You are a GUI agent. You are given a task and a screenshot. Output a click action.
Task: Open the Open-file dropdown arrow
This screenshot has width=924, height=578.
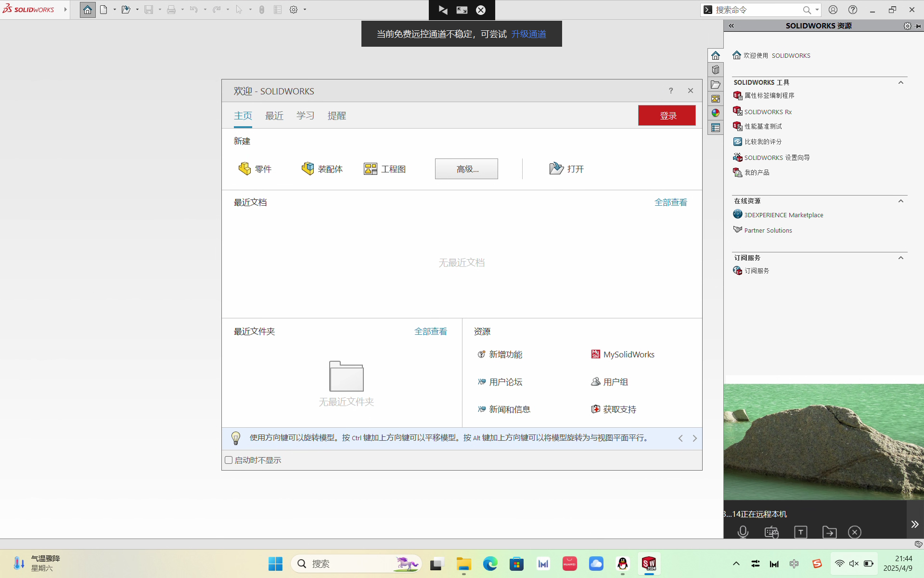[137, 10]
